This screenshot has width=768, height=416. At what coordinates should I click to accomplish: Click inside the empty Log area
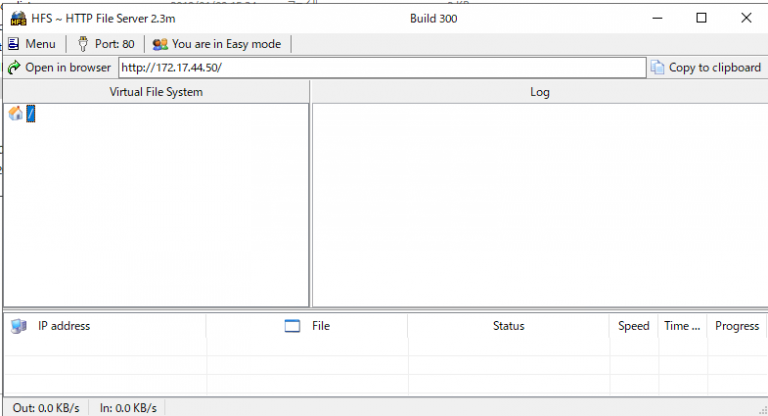540,205
